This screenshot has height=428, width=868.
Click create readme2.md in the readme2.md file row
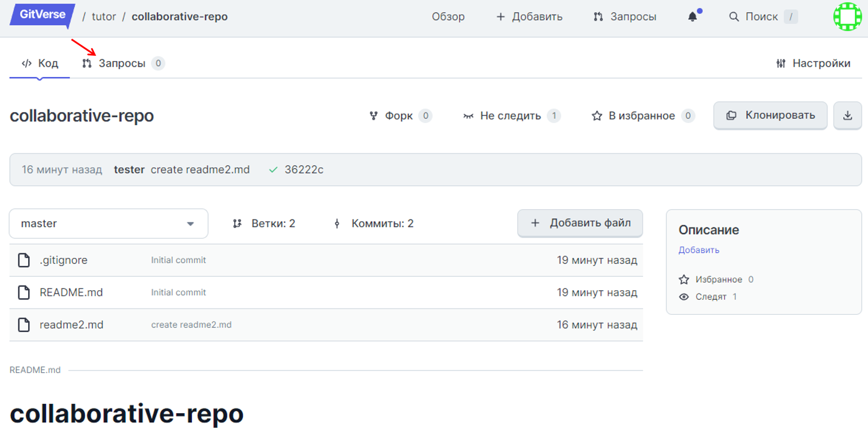(x=191, y=325)
